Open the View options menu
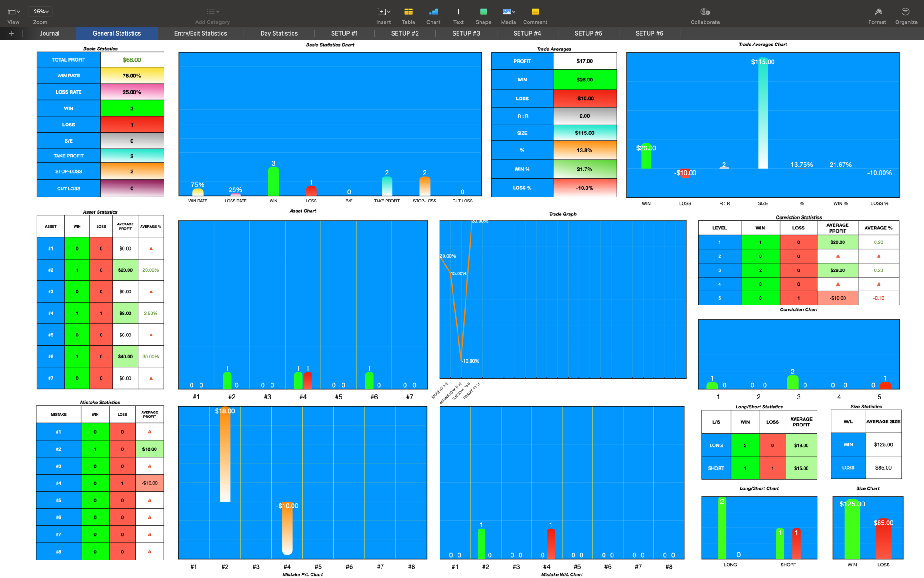This screenshot has height=578, width=924. (x=13, y=12)
